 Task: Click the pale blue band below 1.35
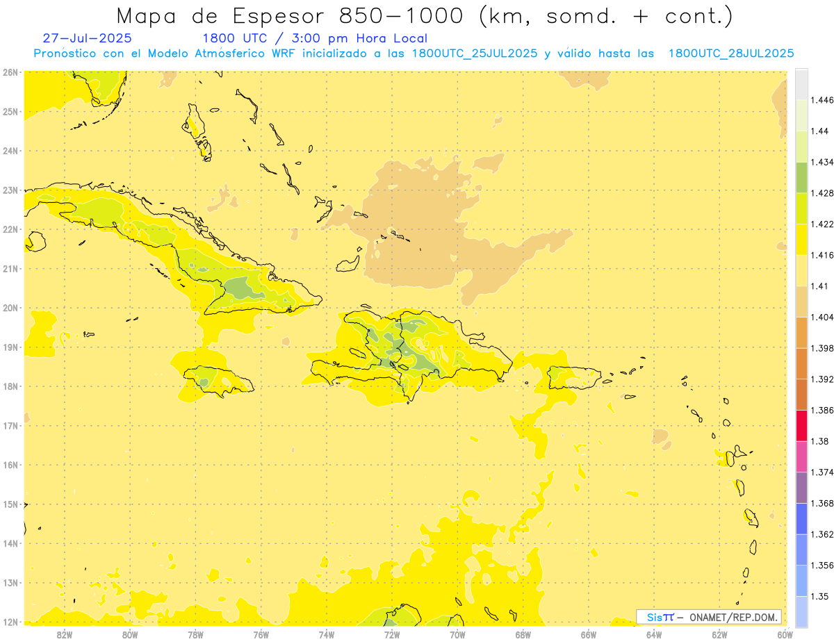(801, 611)
